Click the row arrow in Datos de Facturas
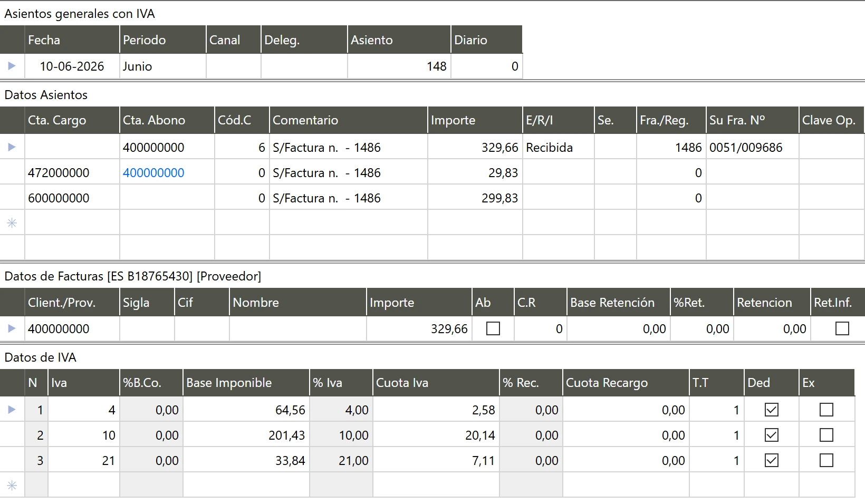 [x=12, y=328]
